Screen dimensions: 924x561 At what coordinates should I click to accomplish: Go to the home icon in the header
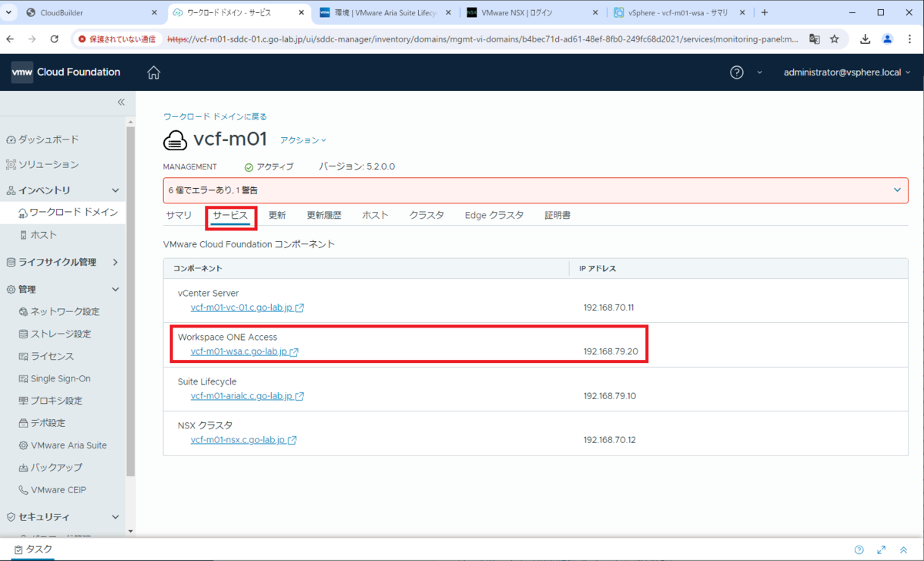[154, 72]
